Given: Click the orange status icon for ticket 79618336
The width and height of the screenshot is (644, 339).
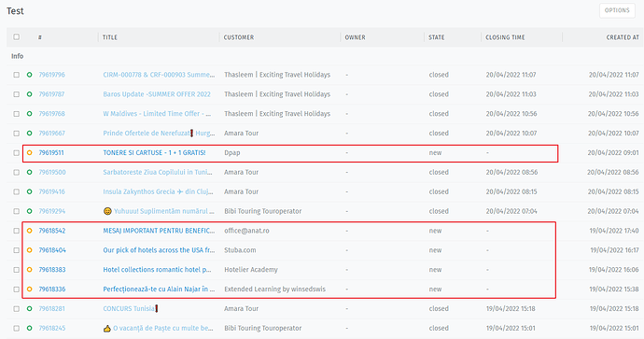Looking at the screenshot, I should (x=30, y=290).
